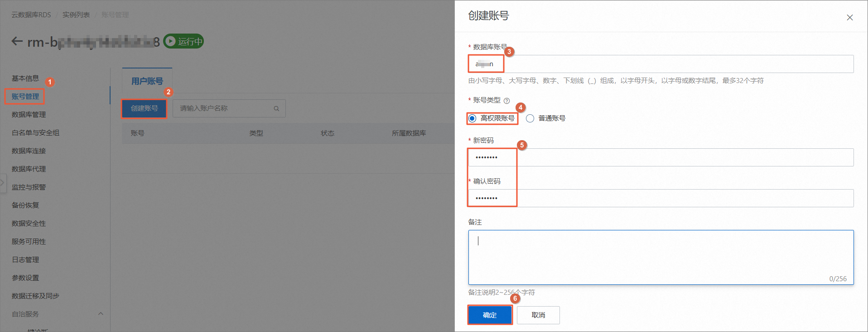Viewport: 868px width, 332px height.
Task: Click the 账号 column header
Action: [138, 133]
